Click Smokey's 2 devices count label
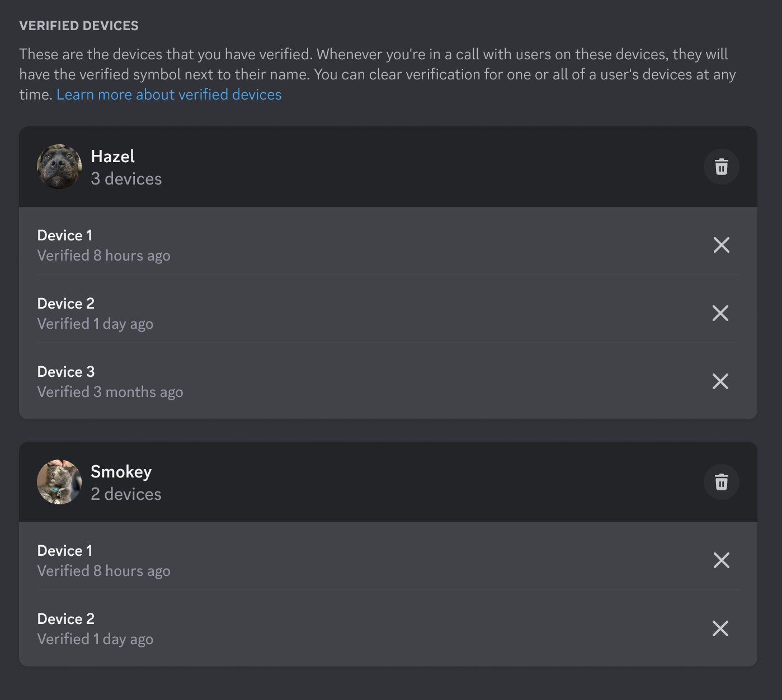 click(126, 494)
